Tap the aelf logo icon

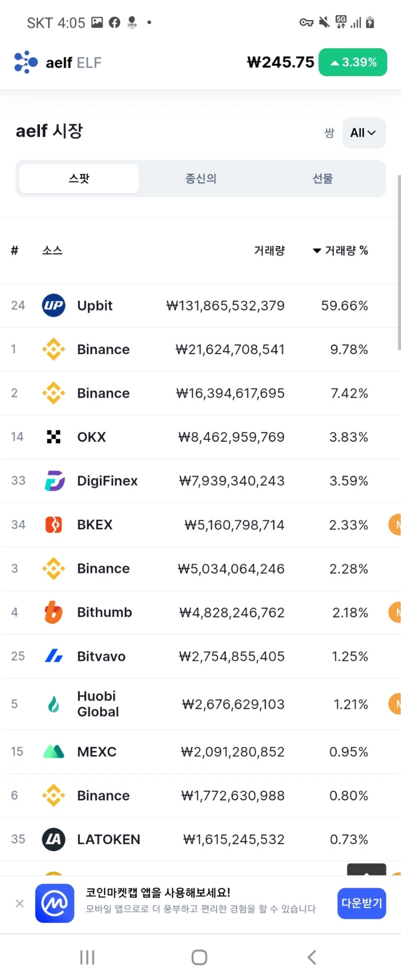tap(26, 63)
